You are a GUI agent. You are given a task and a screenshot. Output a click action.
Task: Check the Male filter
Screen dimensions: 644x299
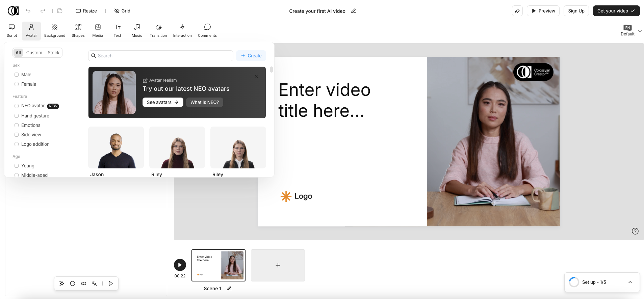(17, 75)
